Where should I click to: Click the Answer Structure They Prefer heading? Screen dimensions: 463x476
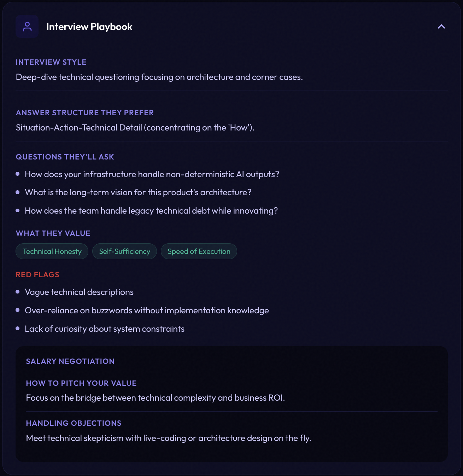pos(85,113)
